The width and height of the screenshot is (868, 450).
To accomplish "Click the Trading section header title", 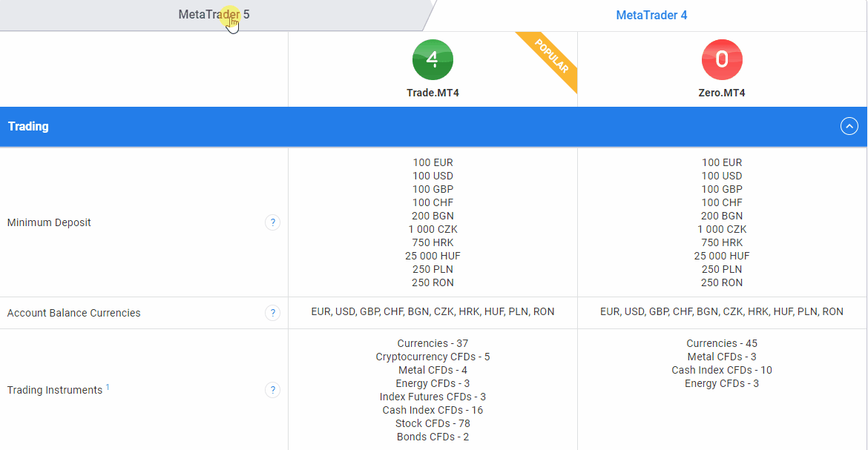I will (28, 126).
